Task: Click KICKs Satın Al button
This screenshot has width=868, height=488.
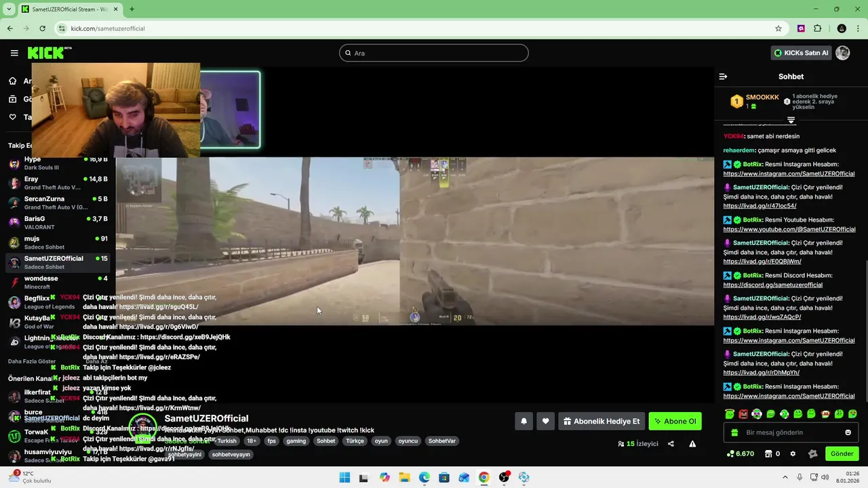Action: point(801,53)
